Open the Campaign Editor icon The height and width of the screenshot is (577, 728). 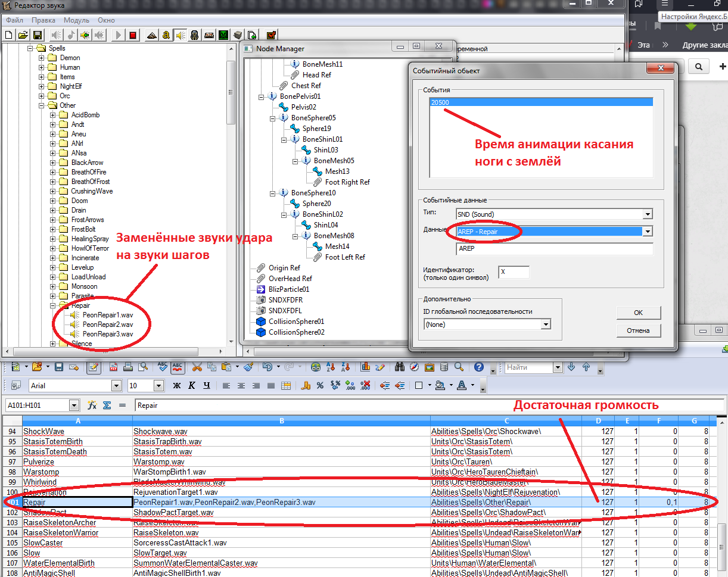pyautogui.click(x=209, y=35)
